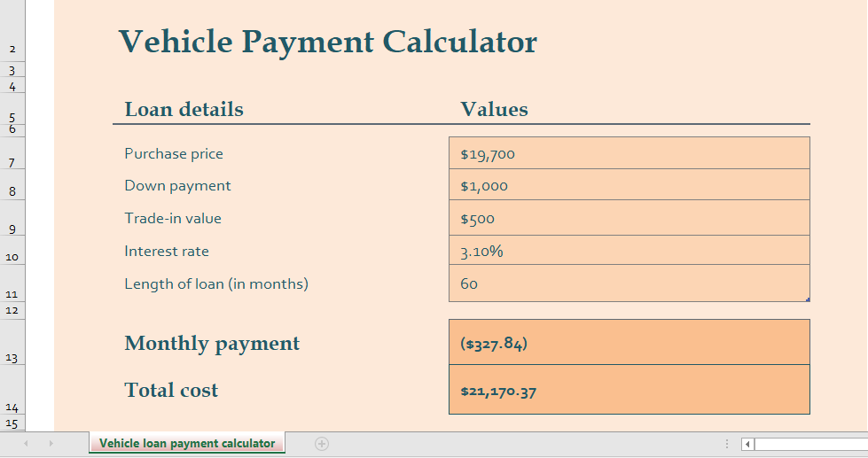Click the tab bar resize handle dots
This screenshot has width=868, height=458.
coord(727,444)
